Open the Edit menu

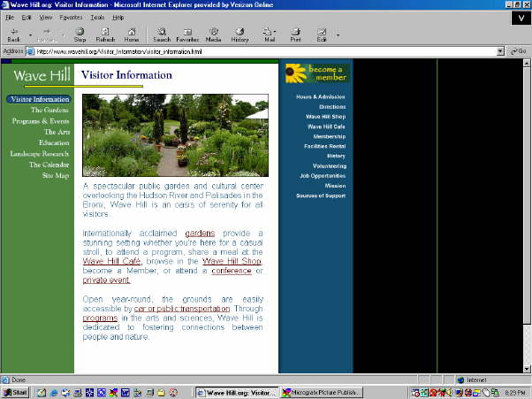point(27,18)
